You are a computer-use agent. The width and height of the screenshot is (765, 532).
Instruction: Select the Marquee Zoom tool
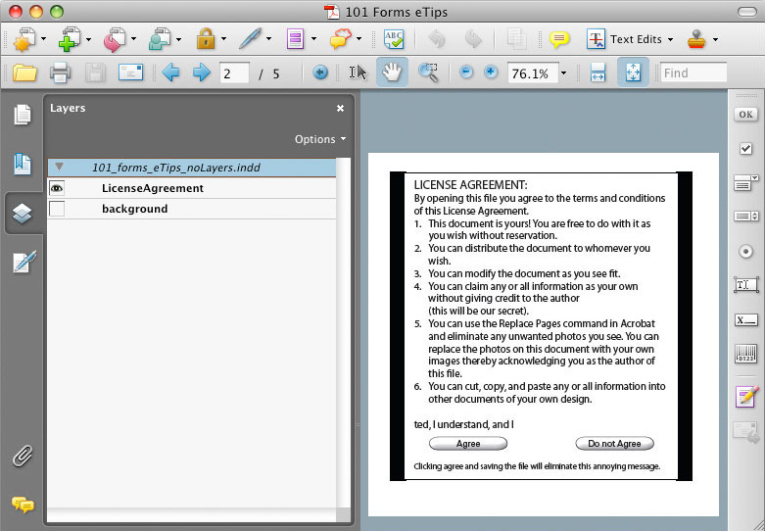tap(428, 73)
